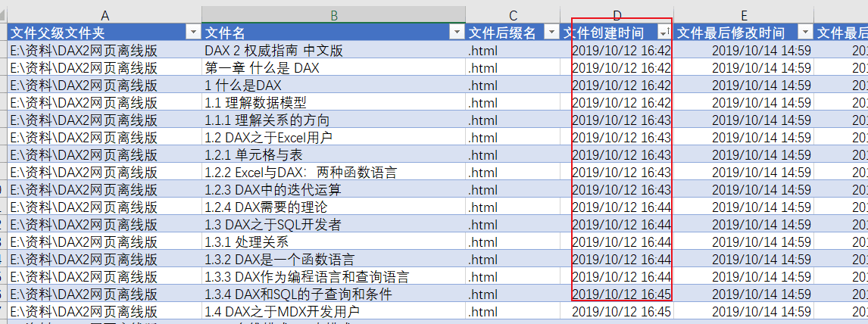This screenshot has width=868, height=324.
Task: Select column E header
Action: (744, 15)
